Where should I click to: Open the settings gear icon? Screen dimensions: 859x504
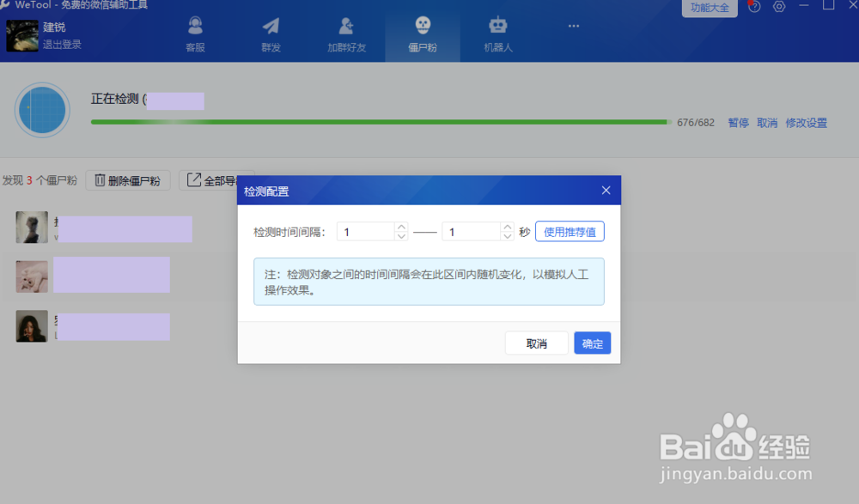[x=778, y=7]
